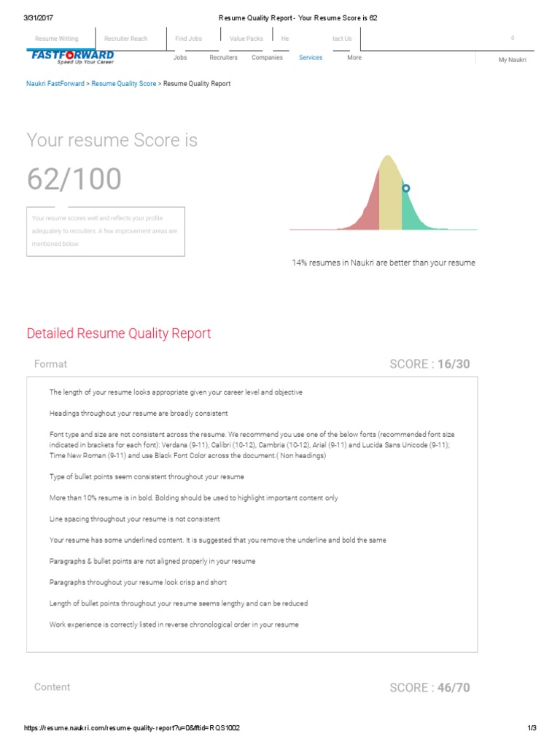The image size is (560, 747).
Task: Go to the Resume Quality Score breadcrumb
Action: [123, 84]
